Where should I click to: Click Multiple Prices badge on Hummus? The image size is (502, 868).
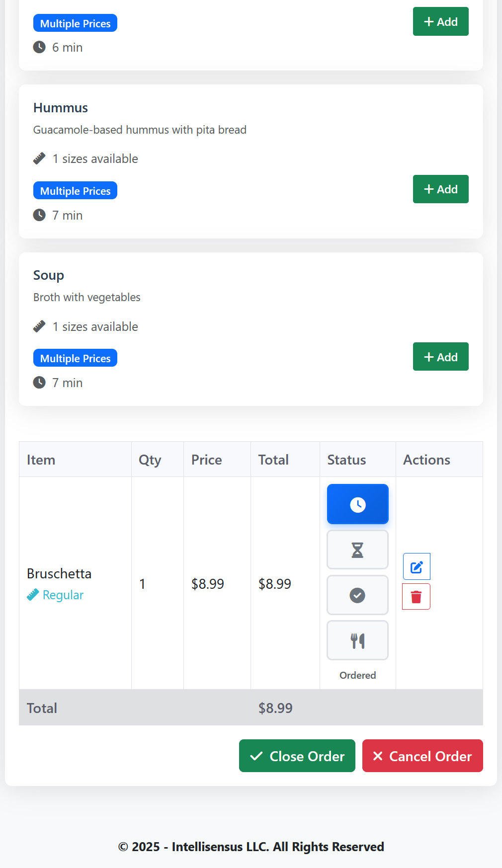(75, 191)
